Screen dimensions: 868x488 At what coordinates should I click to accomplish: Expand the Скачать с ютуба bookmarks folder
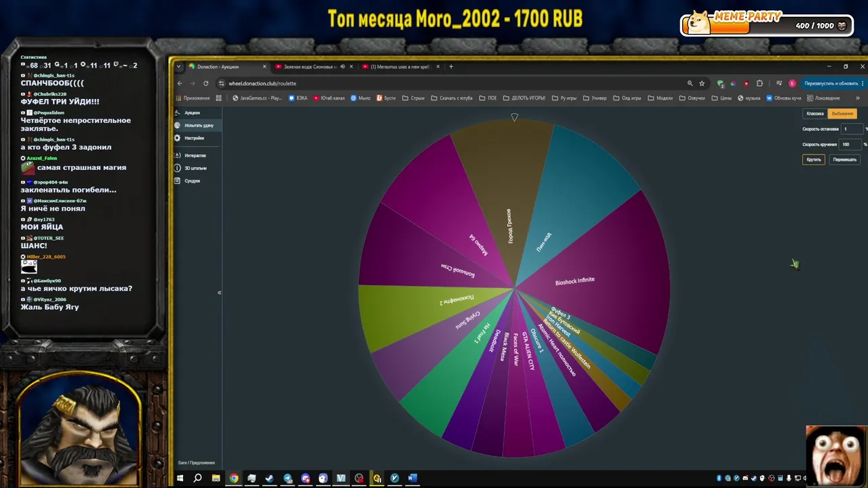(452, 98)
